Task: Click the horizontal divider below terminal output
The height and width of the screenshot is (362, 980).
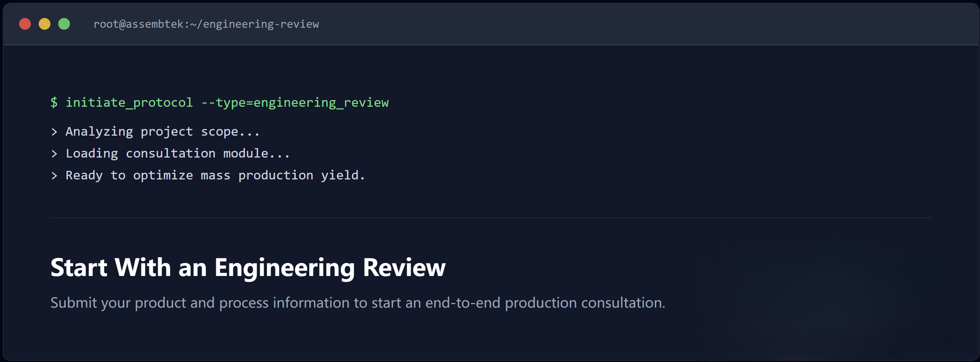Action: [491, 218]
